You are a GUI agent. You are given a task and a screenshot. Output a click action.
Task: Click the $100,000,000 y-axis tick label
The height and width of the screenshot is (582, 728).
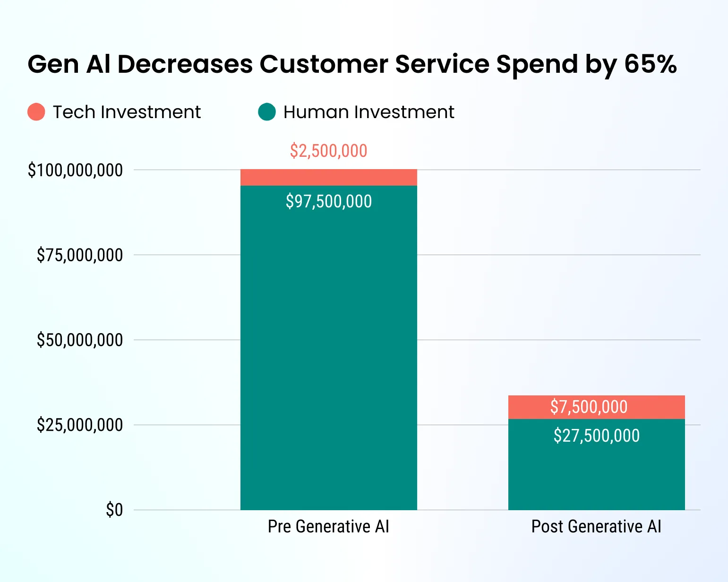click(76, 170)
